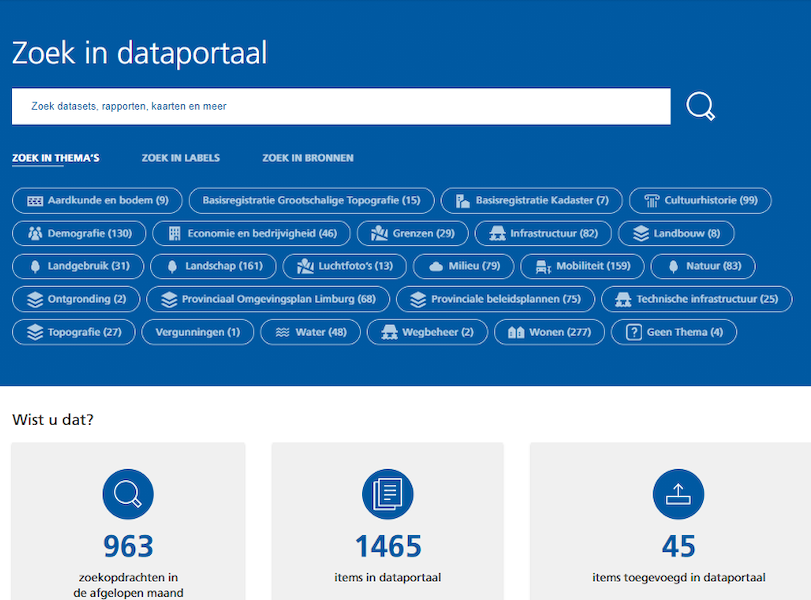The height and width of the screenshot is (600, 811).
Task: Click the flag icon on the Cultuurhistorie chip
Action: [651, 200]
